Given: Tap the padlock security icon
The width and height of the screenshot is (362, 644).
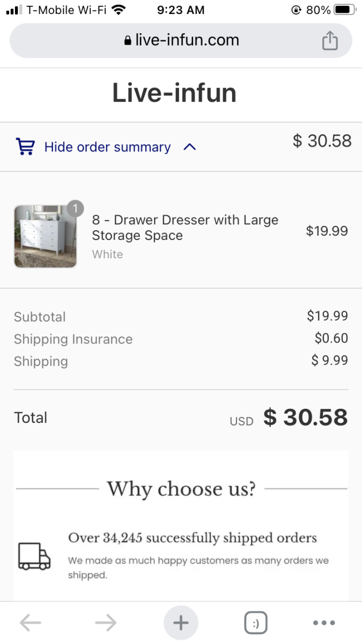Looking at the screenshot, I should pyautogui.click(x=128, y=41).
